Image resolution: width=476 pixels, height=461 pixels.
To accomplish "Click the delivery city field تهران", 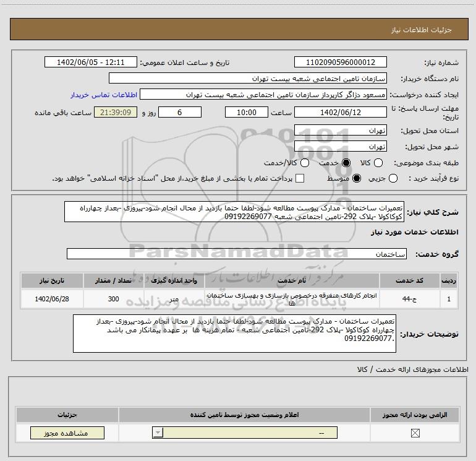I will [x=340, y=147].
